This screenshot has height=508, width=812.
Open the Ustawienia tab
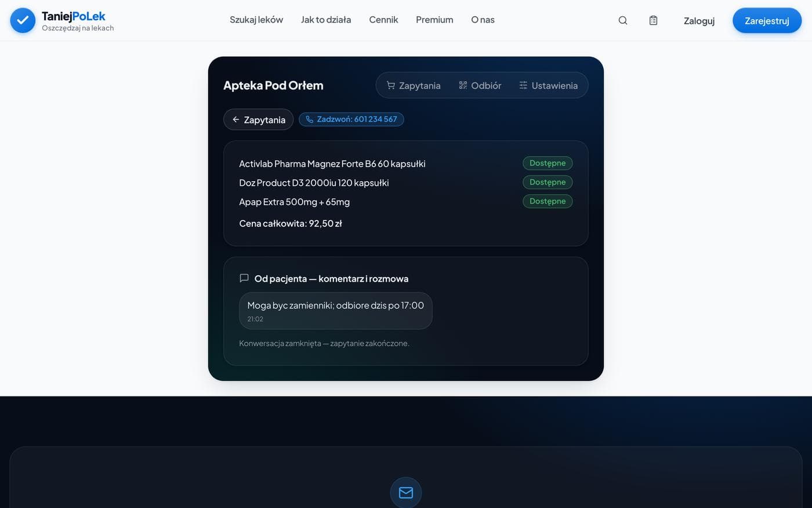(x=548, y=85)
